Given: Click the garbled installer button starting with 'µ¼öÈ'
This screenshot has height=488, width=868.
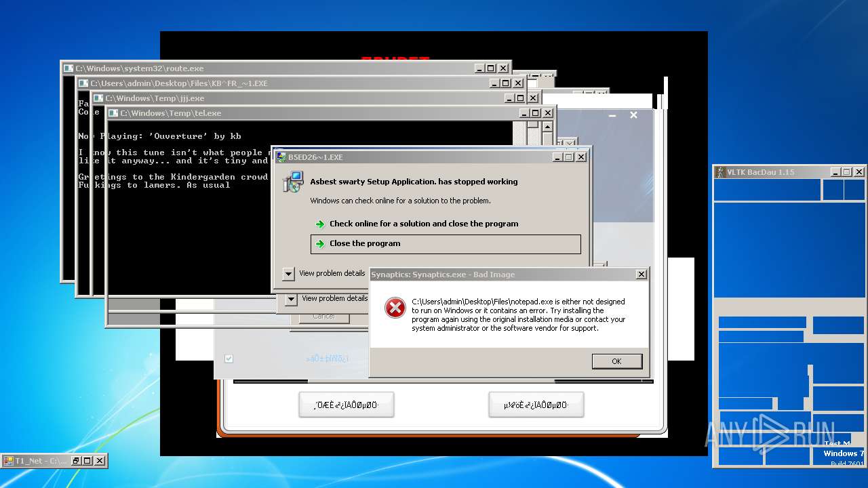Looking at the screenshot, I should point(536,405).
